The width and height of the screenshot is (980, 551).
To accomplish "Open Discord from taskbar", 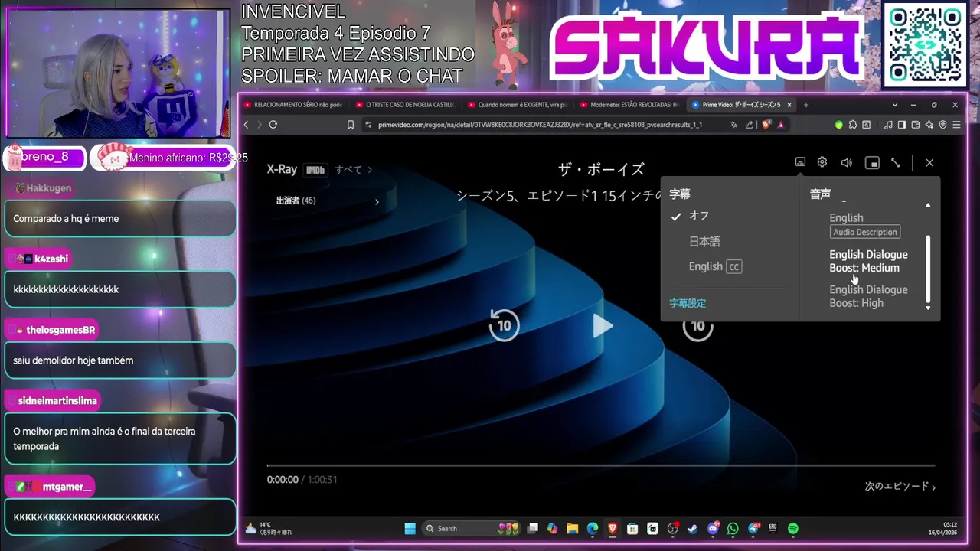I will (714, 529).
